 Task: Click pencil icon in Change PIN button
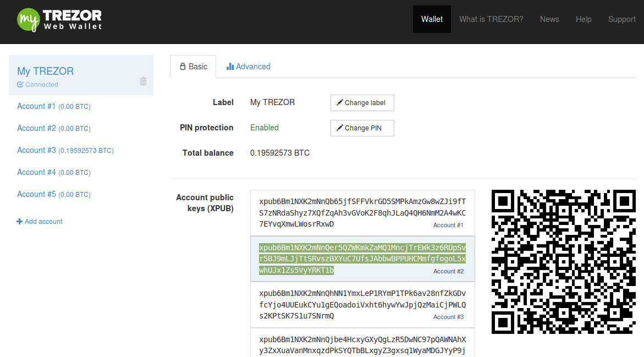tap(340, 128)
